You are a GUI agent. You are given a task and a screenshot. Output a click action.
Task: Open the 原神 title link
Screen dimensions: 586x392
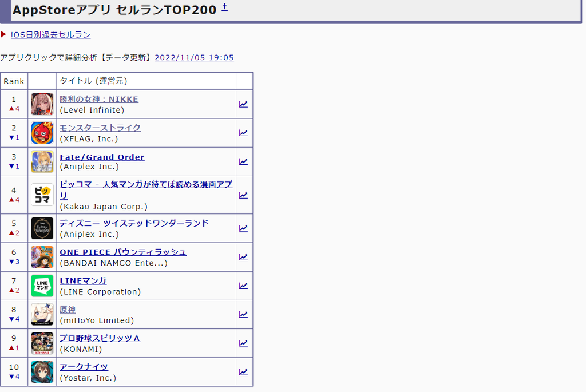[68, 310]
